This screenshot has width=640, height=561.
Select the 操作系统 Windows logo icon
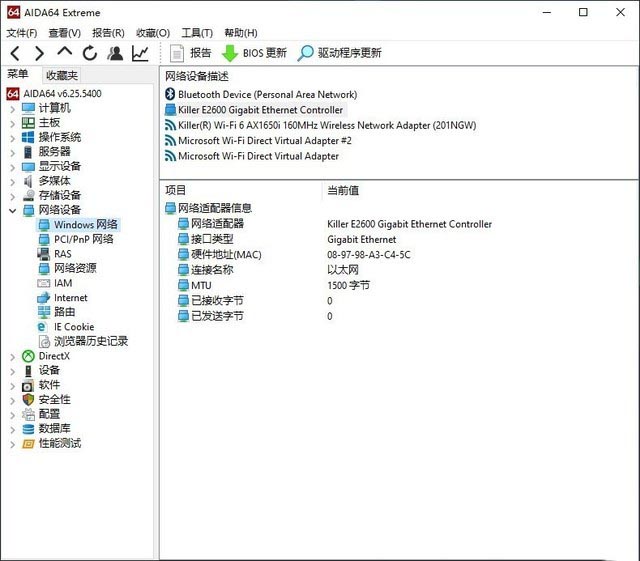coord(28,137)
